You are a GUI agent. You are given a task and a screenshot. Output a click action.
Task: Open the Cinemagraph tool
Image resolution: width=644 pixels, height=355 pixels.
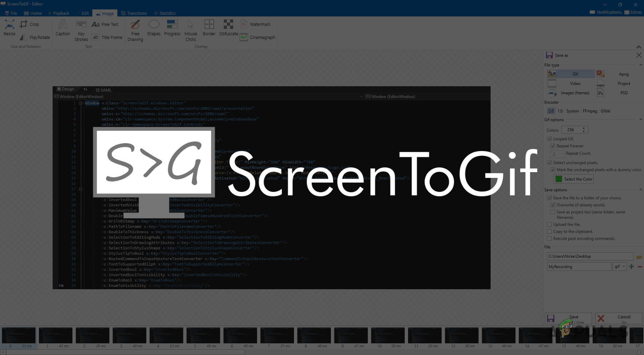[x=257, y=37]
